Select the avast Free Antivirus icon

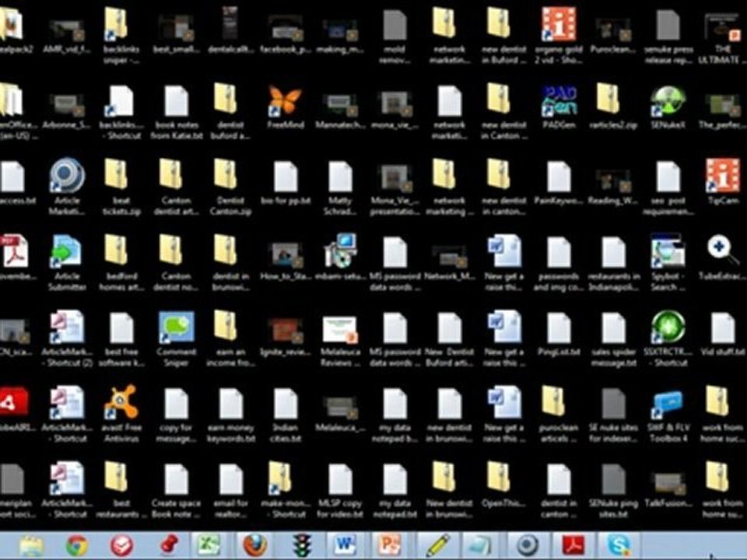point(121,414)
